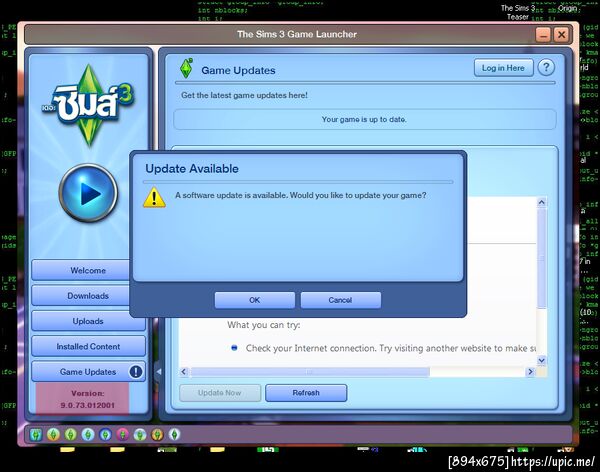The width and height of the screenshot is (600, 472).
Task: Cancel the Update Available dialog
Action: [x=340, y=300]
